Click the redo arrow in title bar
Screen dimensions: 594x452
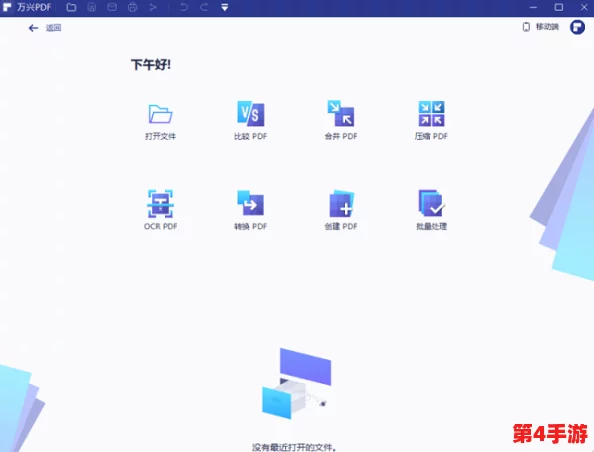pos(204,7)
